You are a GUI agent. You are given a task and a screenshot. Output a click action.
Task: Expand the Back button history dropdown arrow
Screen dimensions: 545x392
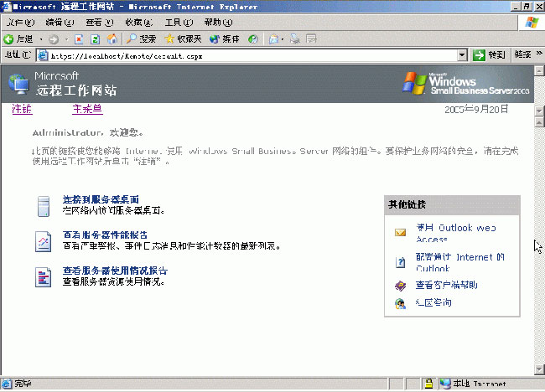pos(41,39)
